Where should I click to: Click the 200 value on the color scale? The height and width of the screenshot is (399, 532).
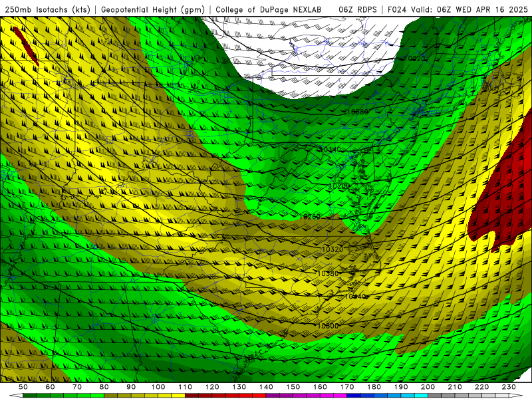(428, 387)
